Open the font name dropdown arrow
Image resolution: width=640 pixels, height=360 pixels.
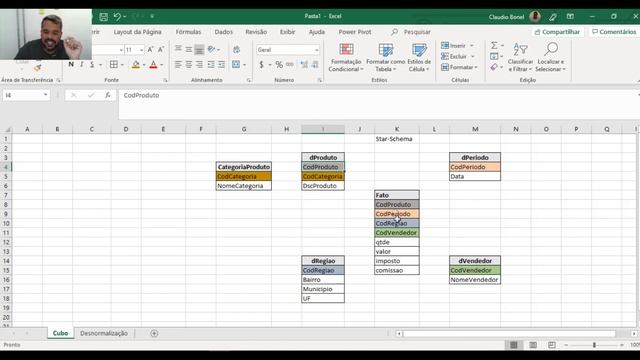coord(121,50)
